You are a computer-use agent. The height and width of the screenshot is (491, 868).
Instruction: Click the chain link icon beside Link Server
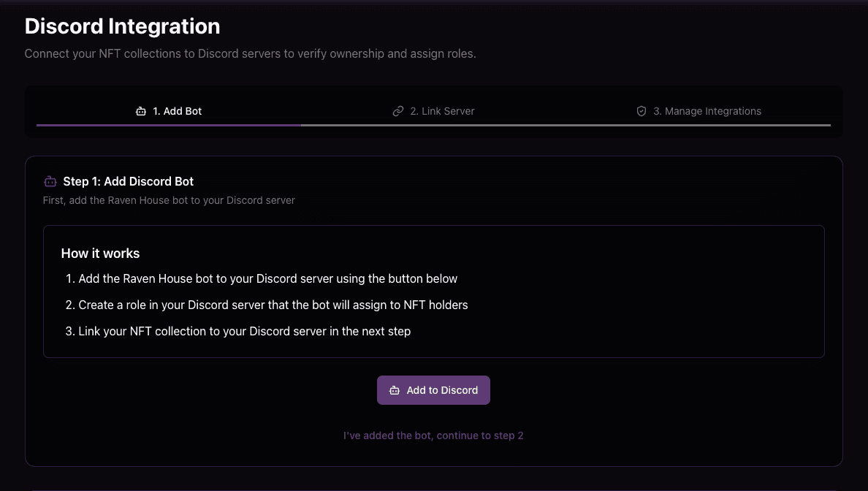point(398,112)
